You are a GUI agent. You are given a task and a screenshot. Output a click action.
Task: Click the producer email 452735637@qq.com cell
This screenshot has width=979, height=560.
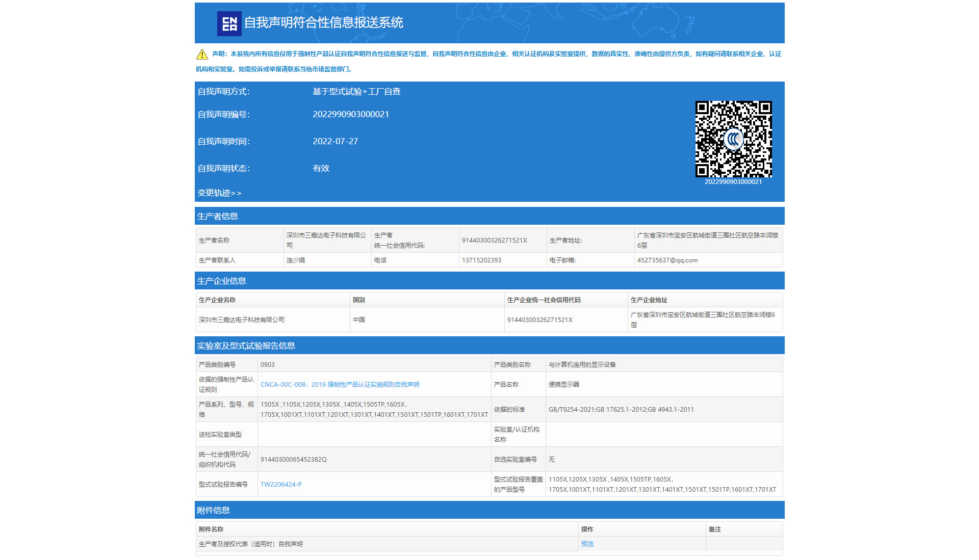[x=667, y=260]
